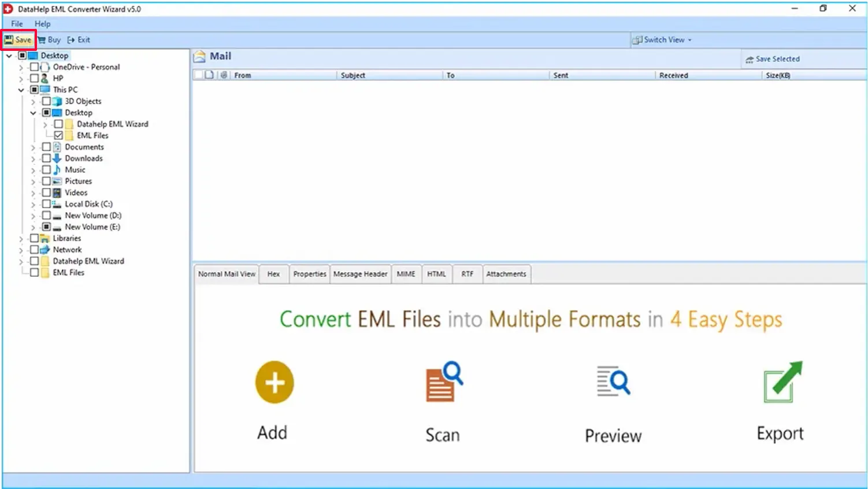868x489 pixels.
Task: Sort by the Size(KB) column header
Action: [814, 75]
